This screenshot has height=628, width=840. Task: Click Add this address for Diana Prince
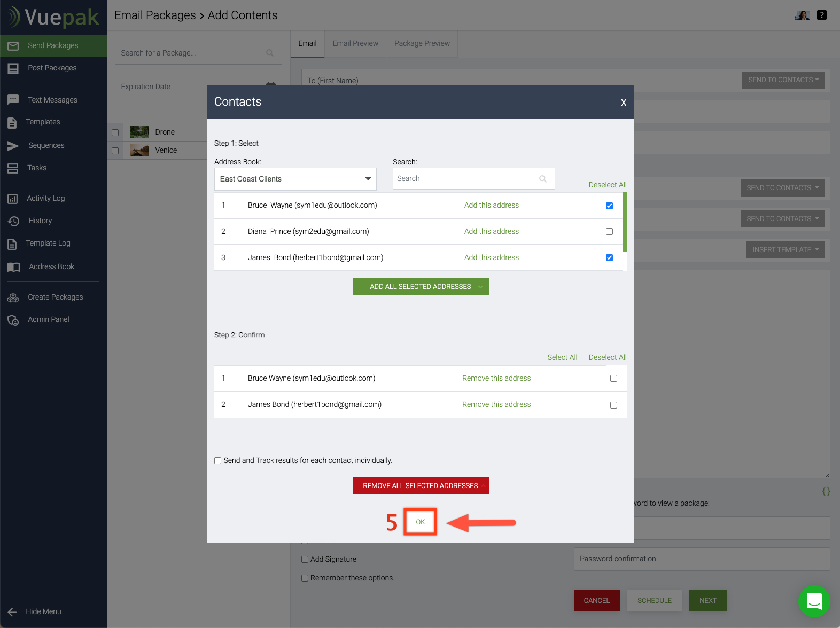point(492,232)
